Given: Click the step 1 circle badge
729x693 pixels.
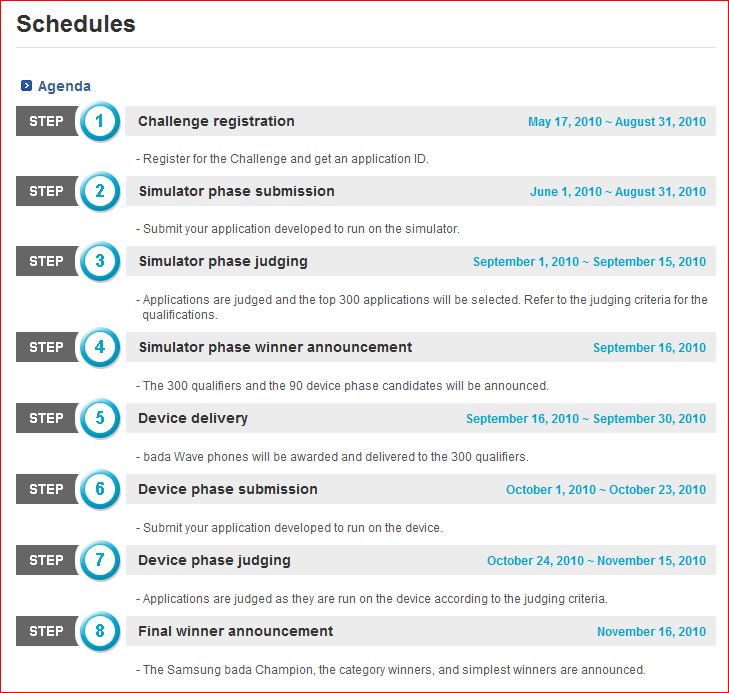Looking at the screenshot, I should [x=100, y=121].
